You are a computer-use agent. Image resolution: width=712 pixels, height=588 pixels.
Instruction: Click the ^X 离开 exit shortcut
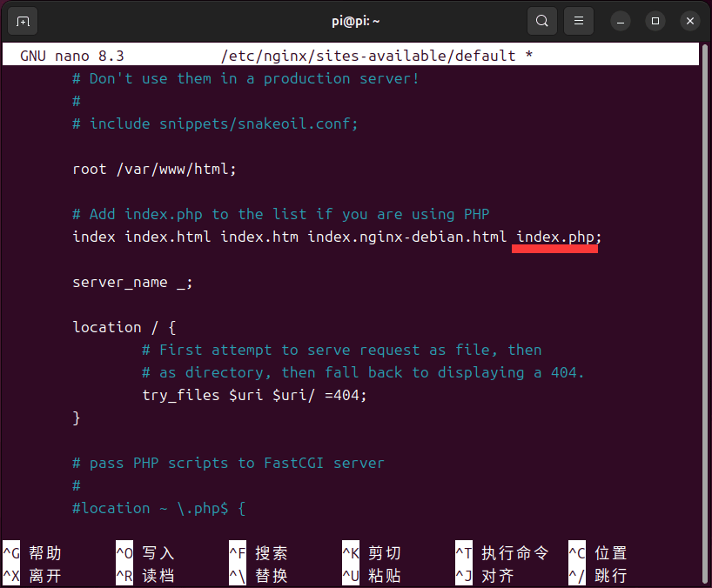coord(33,576)
